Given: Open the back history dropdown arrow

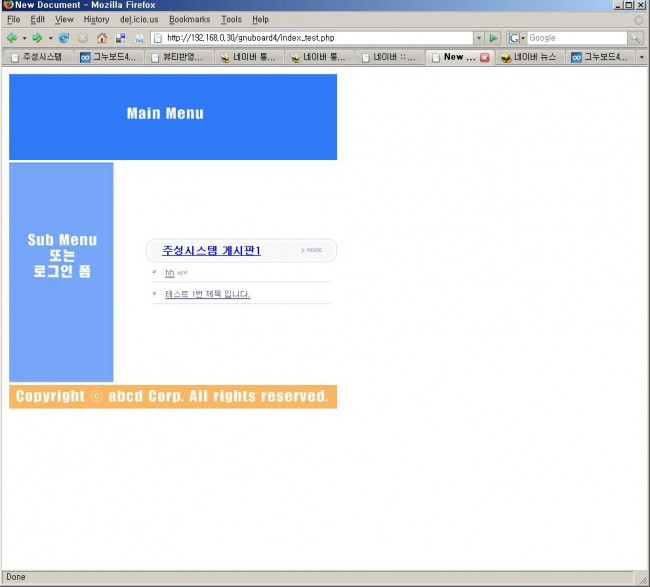Looking at the screenshot, I should click(24, 38).
